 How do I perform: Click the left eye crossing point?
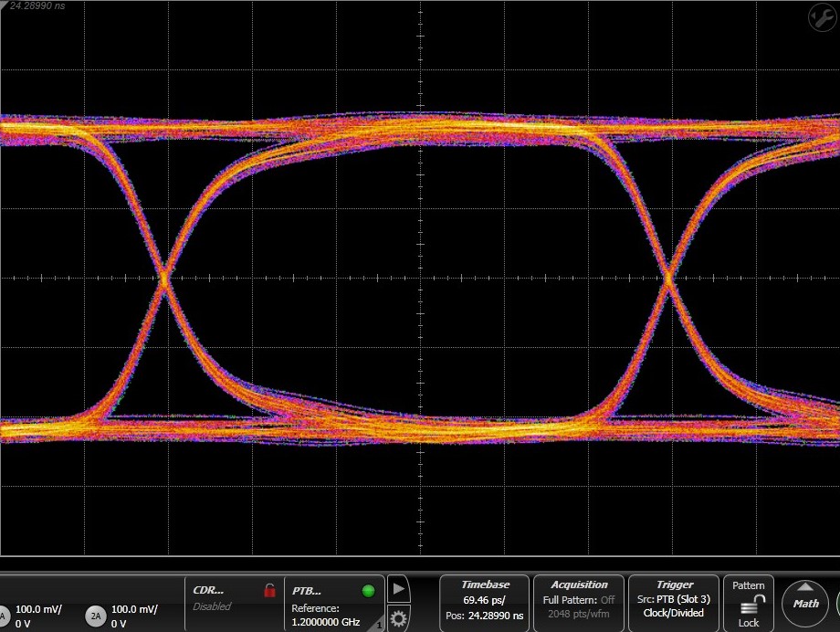tap(165, 277)
